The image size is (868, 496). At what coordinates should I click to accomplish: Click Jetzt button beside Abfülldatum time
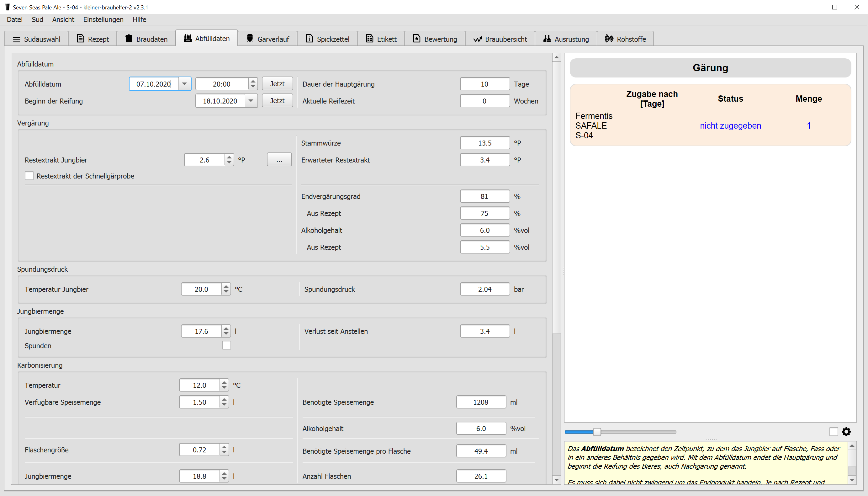(x=277, y=84)
